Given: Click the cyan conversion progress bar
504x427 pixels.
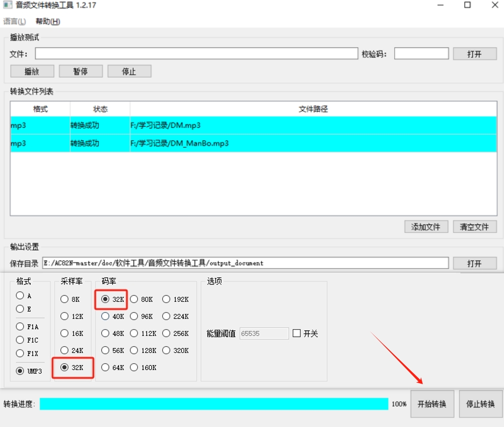Looking at the screenshot, I should pos(214,404).
